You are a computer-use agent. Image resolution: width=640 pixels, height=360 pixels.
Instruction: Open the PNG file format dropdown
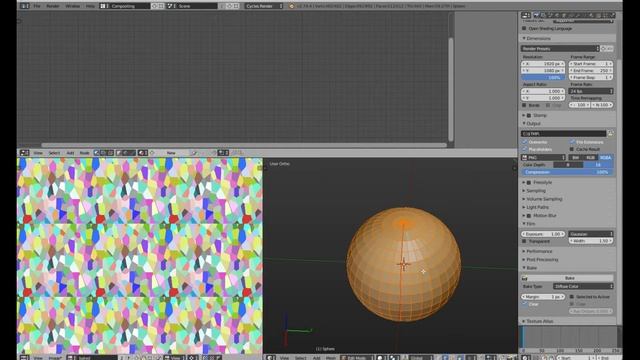pos(543,158)
